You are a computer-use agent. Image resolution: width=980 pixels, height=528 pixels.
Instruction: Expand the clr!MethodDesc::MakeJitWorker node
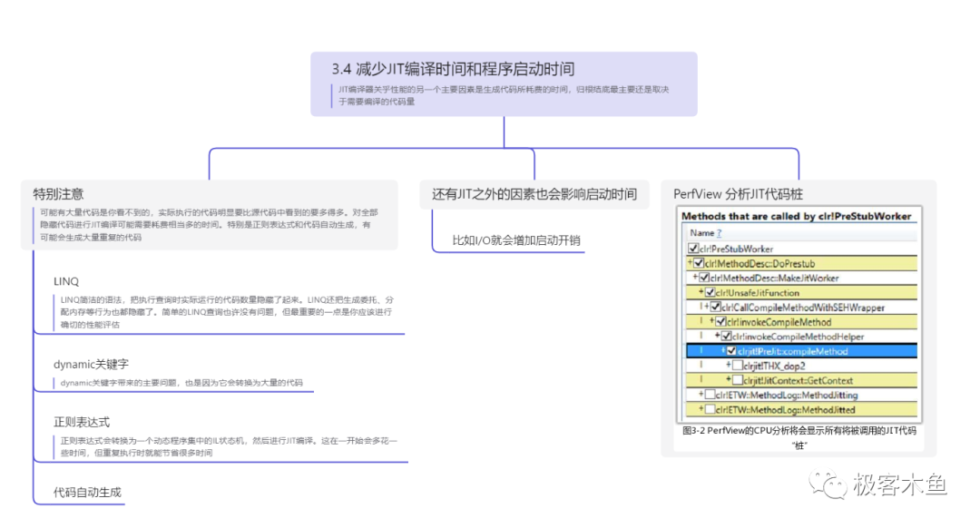tap(696, 277)
